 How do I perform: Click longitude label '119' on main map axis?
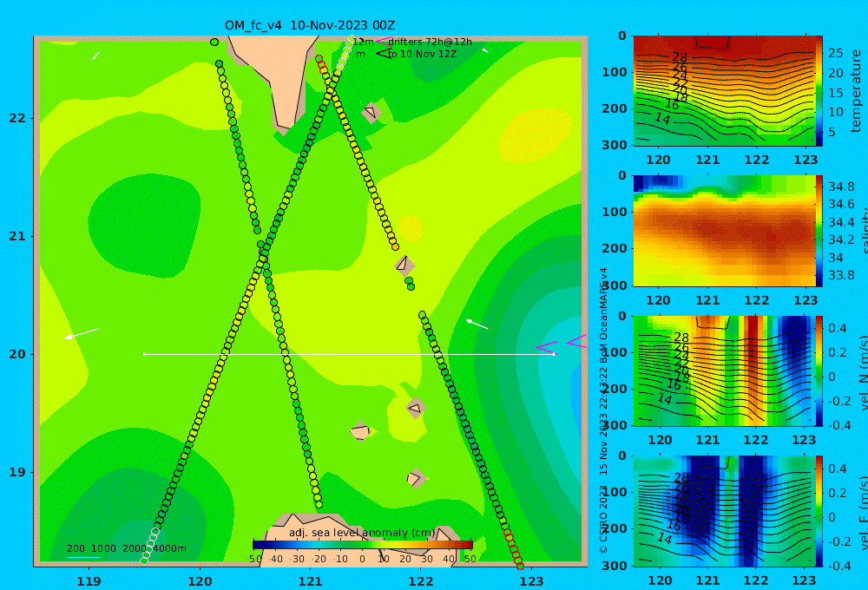click(x=89, y=581)
